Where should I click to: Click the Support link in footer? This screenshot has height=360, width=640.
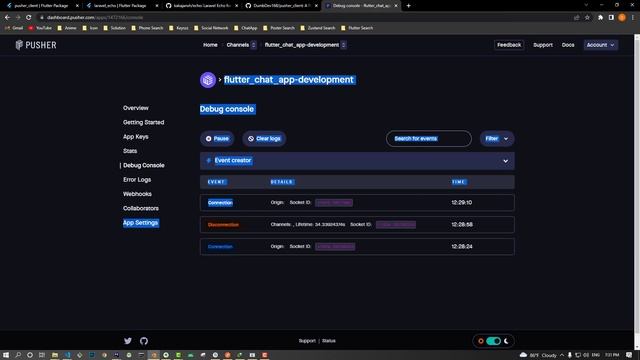tap(307, 341)
